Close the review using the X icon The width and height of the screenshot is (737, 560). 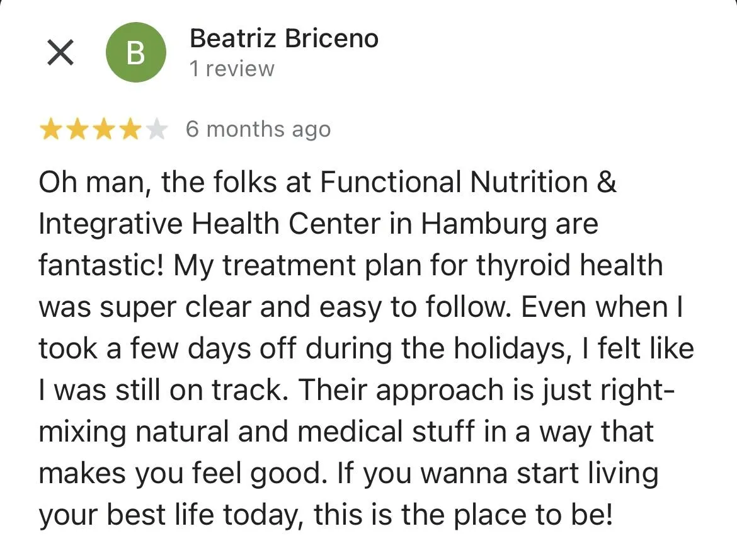coord(60,52)
